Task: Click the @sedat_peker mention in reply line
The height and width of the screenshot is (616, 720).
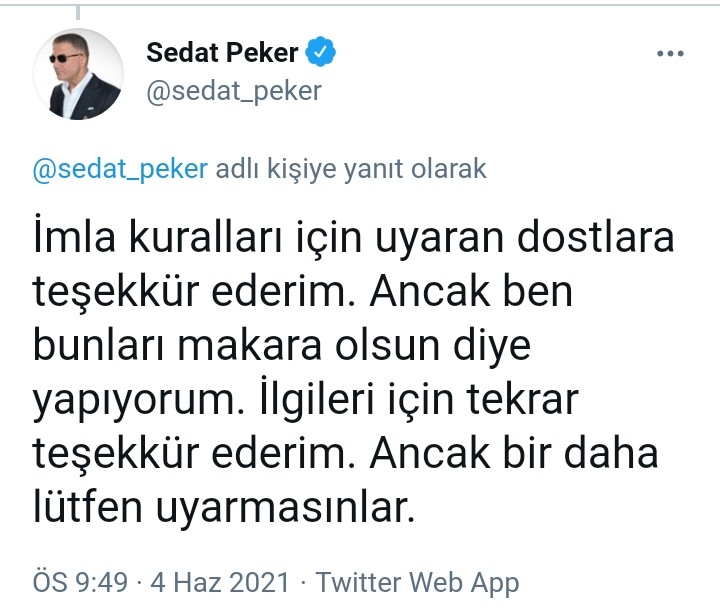Action: (x=120, y=168)
